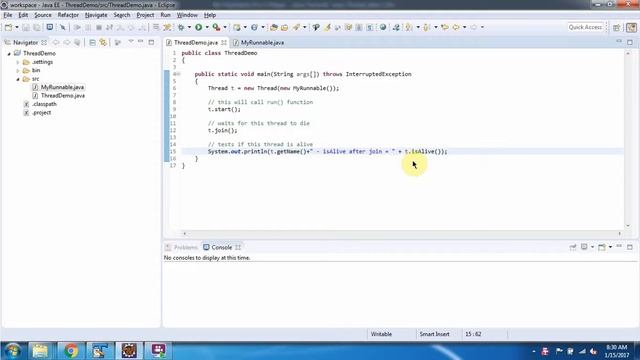Focus the Quick Access search field
This screenshot has height=360, width=640.
585,27
